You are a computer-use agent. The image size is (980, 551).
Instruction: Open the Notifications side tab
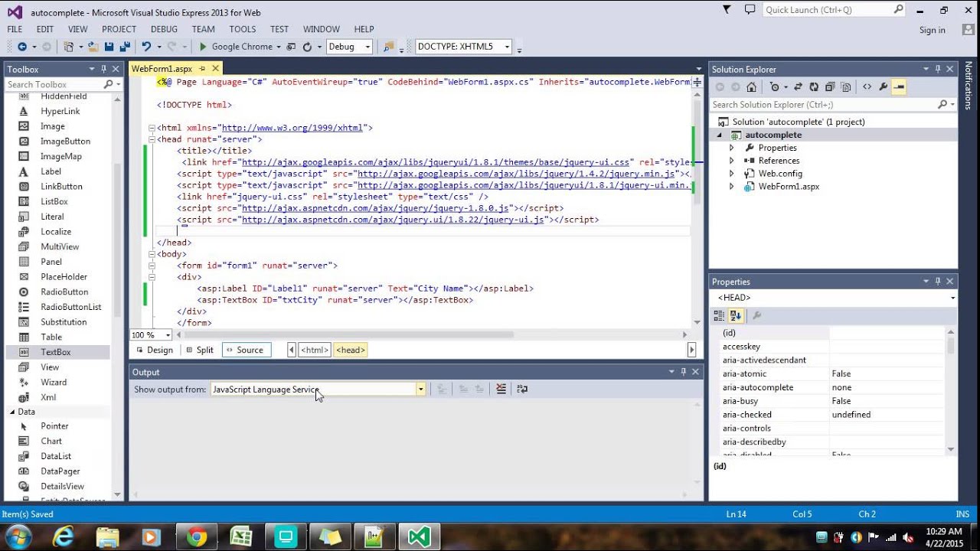click(x=969, y=85)
